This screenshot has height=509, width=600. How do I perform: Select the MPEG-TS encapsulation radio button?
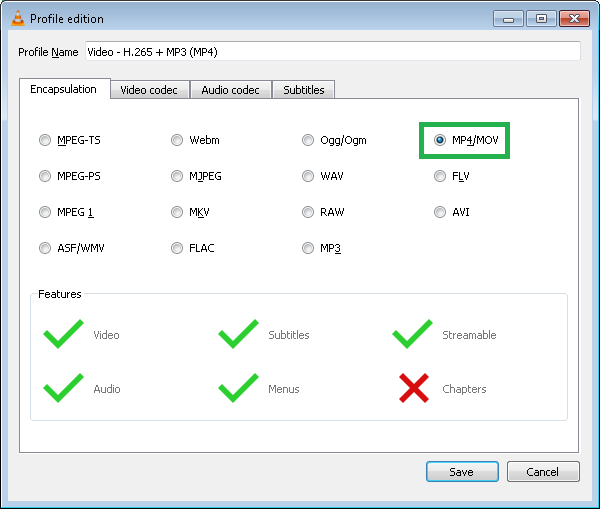(x=45, y=140)
